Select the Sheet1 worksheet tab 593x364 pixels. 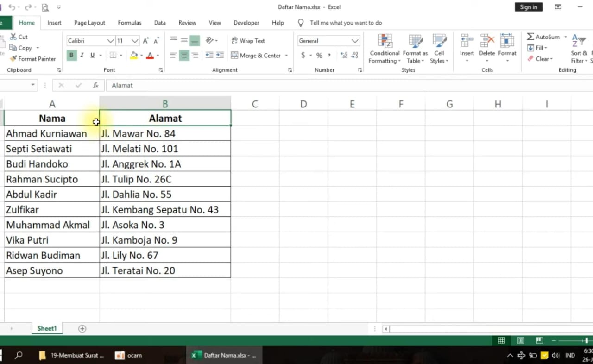click(47, 328)
